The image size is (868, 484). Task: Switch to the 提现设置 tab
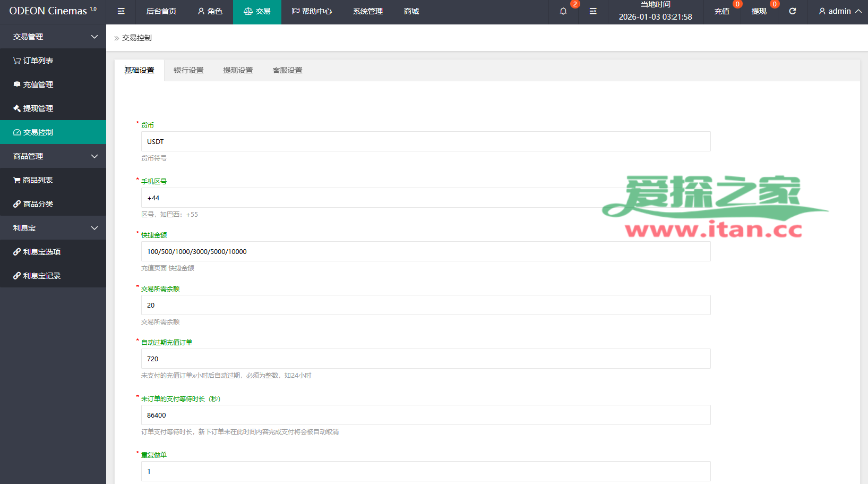pyautogui.click(x=238, y=70)
